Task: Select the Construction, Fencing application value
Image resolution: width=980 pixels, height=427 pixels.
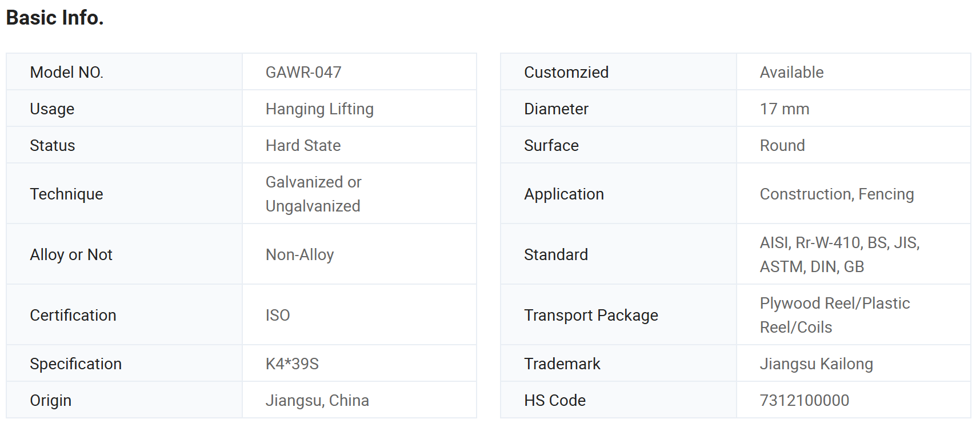Action: point(837,194)
